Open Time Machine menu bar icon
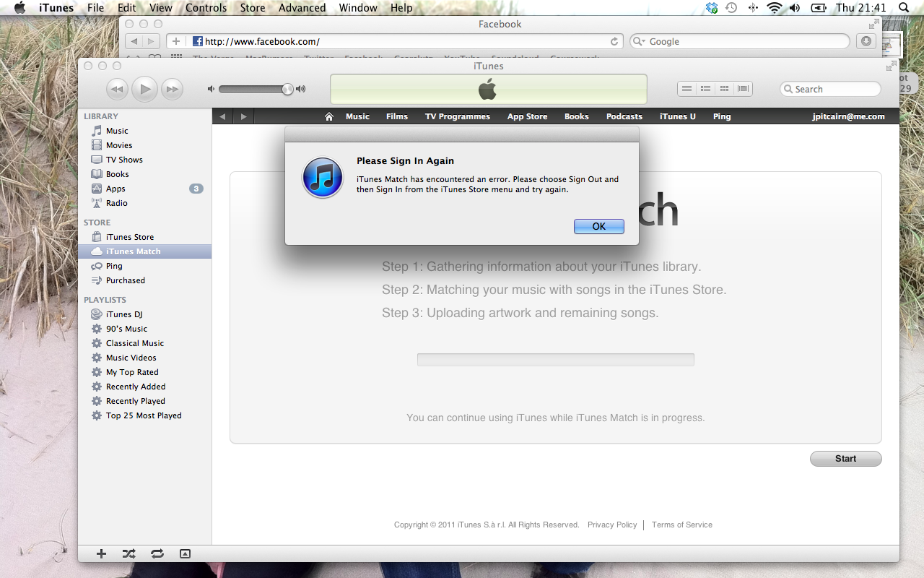This screenshot has height=578, width=924. click(x=731, y=8)
